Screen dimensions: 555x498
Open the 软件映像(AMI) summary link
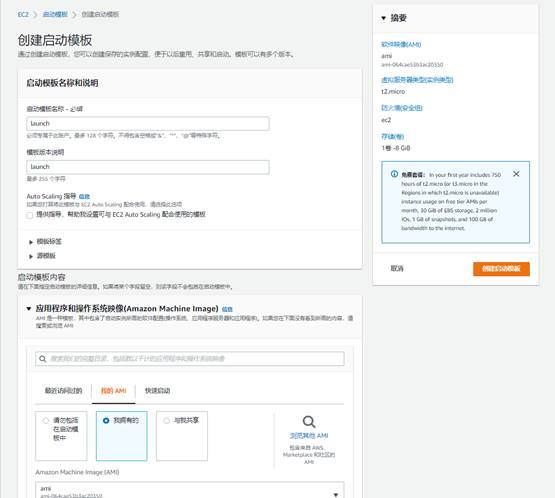point(401,45)
